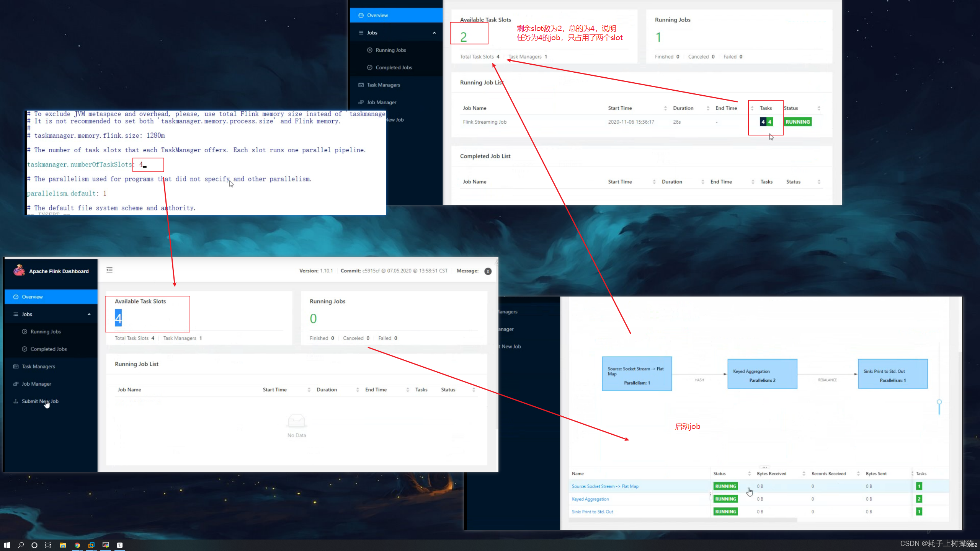Viewport: 980px width, 551px height.
Task: Click RUNNING status badge of Flink Streaming Job
Action: (798, 122)
